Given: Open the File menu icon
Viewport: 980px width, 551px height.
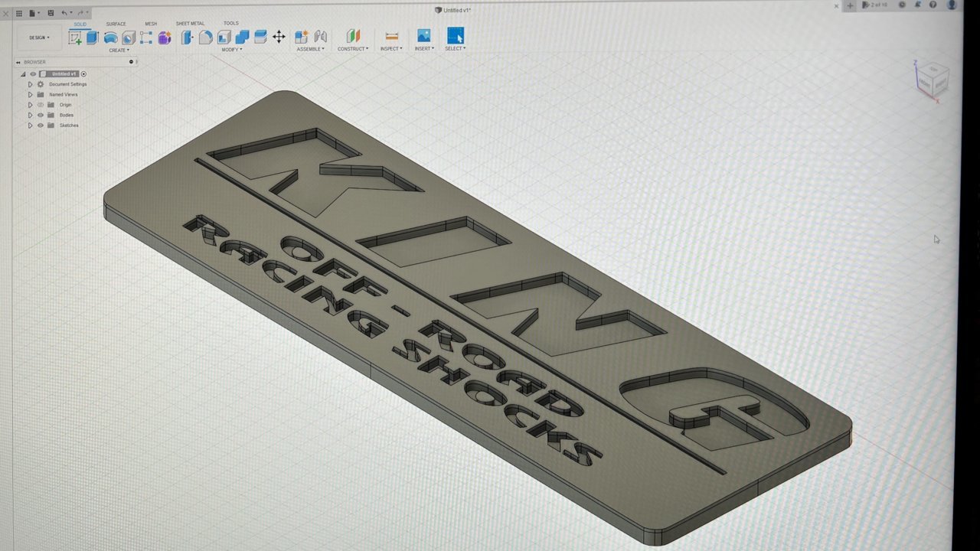Looking at the screenshot, I should click(x=34, y=13).
